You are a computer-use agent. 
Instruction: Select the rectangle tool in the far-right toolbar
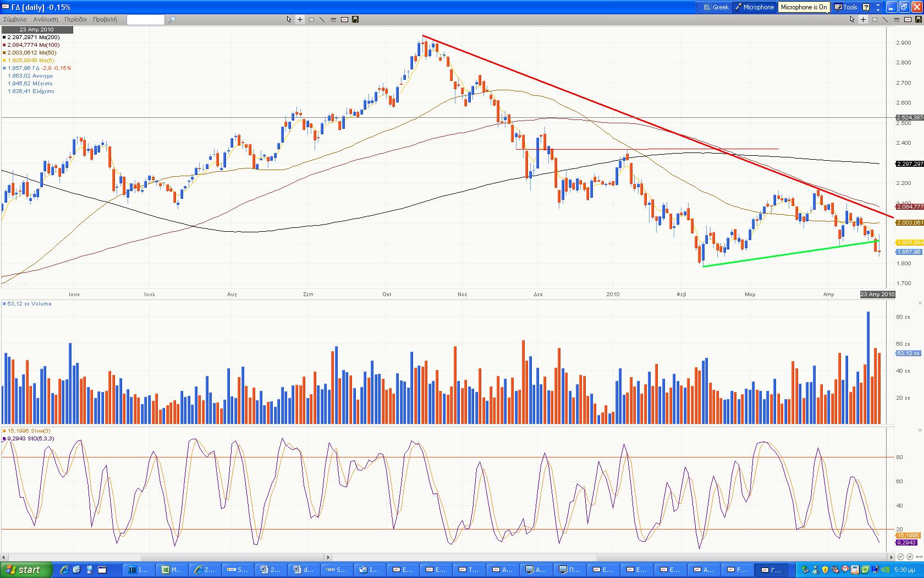[x=875, y=20]
